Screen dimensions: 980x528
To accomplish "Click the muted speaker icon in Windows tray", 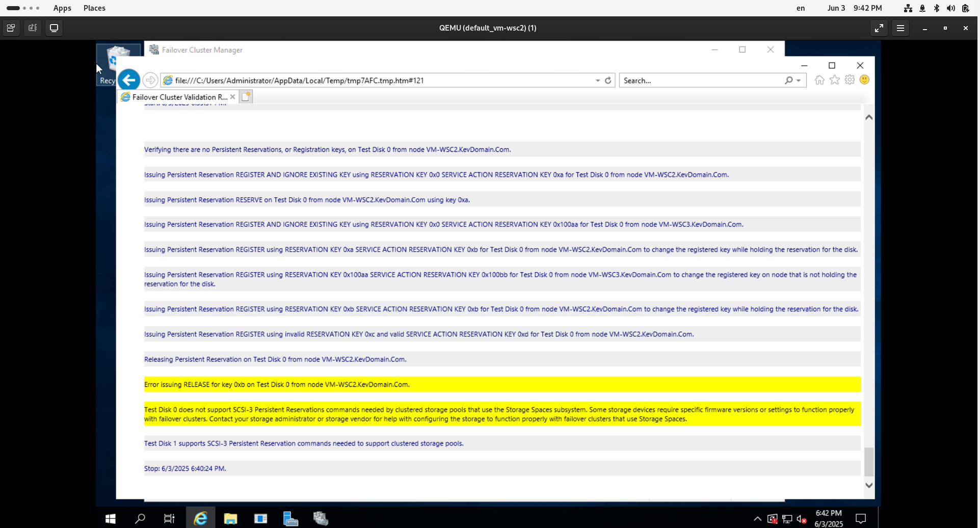I will [802, 519].
